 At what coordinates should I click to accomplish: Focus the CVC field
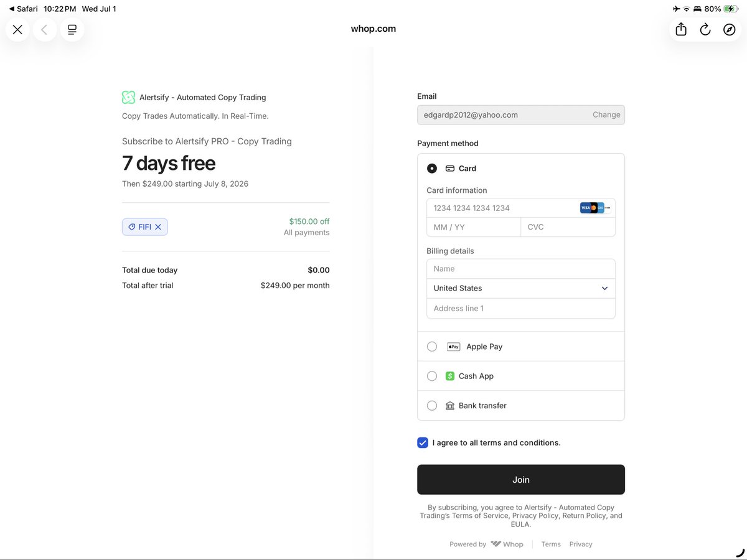click(568, 227)
